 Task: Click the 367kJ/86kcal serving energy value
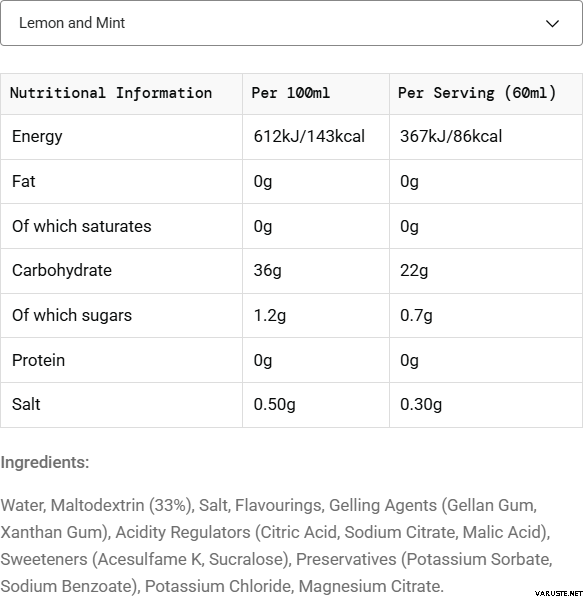coord(451,136)
